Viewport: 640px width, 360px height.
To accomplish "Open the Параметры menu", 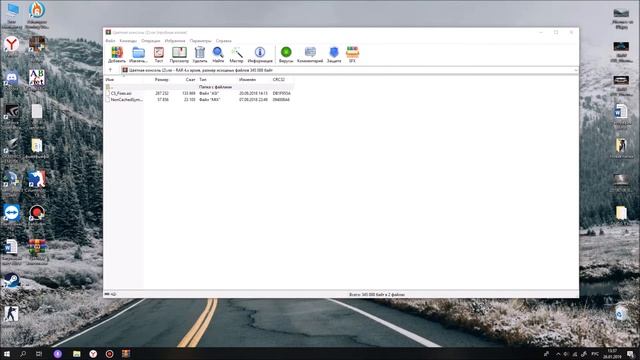I will [200, 41].
